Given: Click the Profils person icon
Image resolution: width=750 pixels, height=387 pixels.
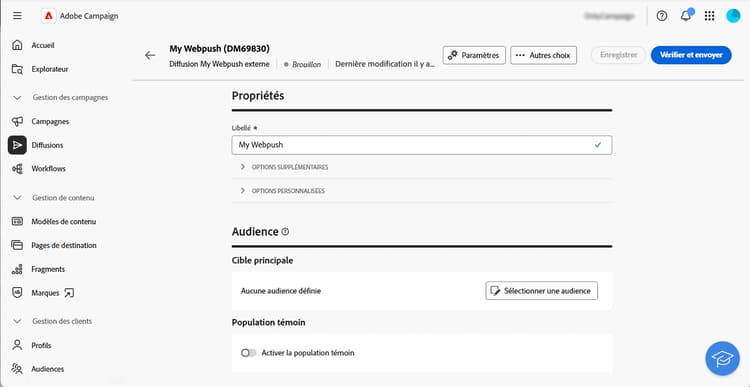Looking at the screenshot, I should pyautogui.click(x=17, y=345).
